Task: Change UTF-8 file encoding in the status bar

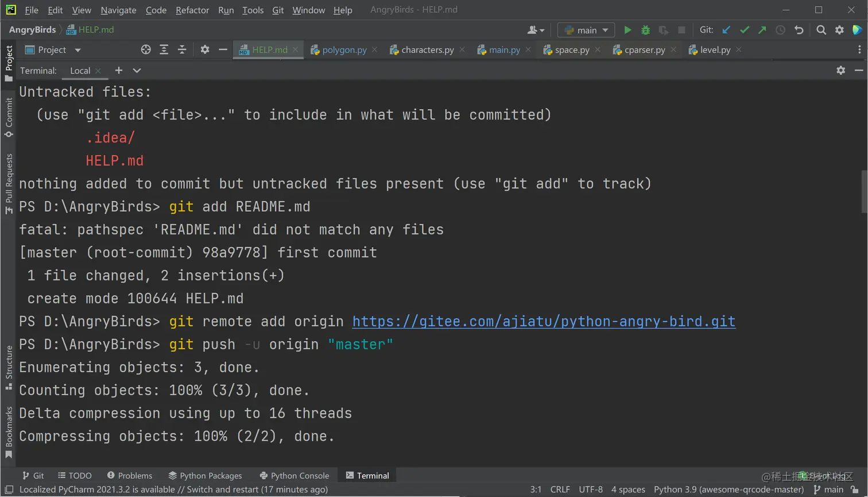Action: click(x=591, y=490)
